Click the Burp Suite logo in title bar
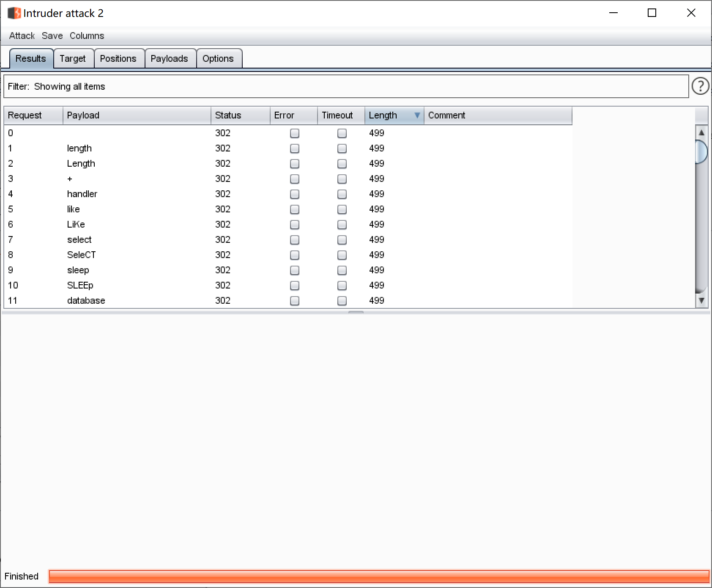Image resolution: width=712 pixels, height=588 pixels. tap(14, 14)
